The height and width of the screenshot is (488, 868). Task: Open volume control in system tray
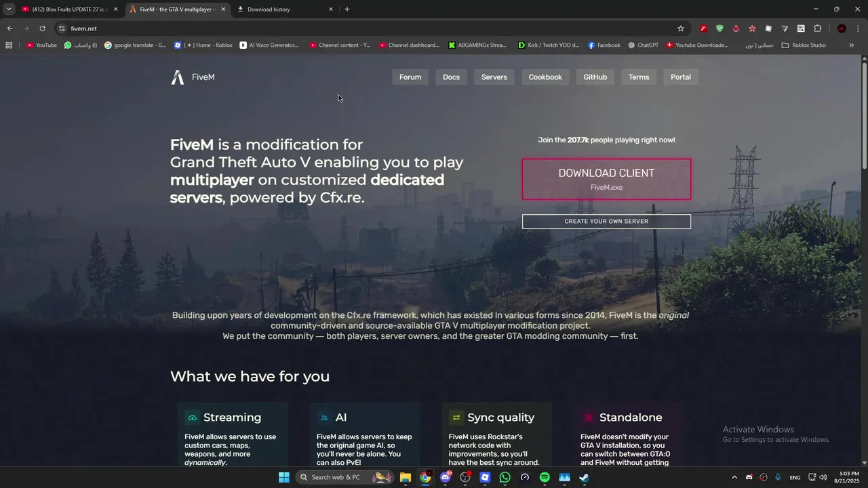point(823,477)
